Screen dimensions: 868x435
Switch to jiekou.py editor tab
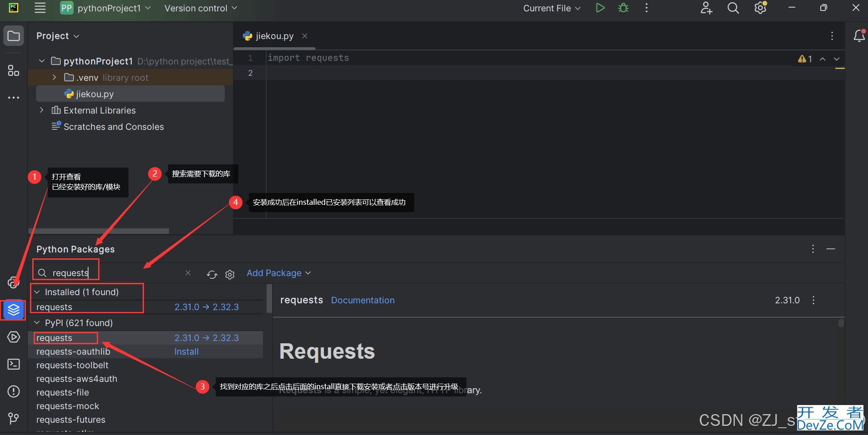[x=274, y=36]
